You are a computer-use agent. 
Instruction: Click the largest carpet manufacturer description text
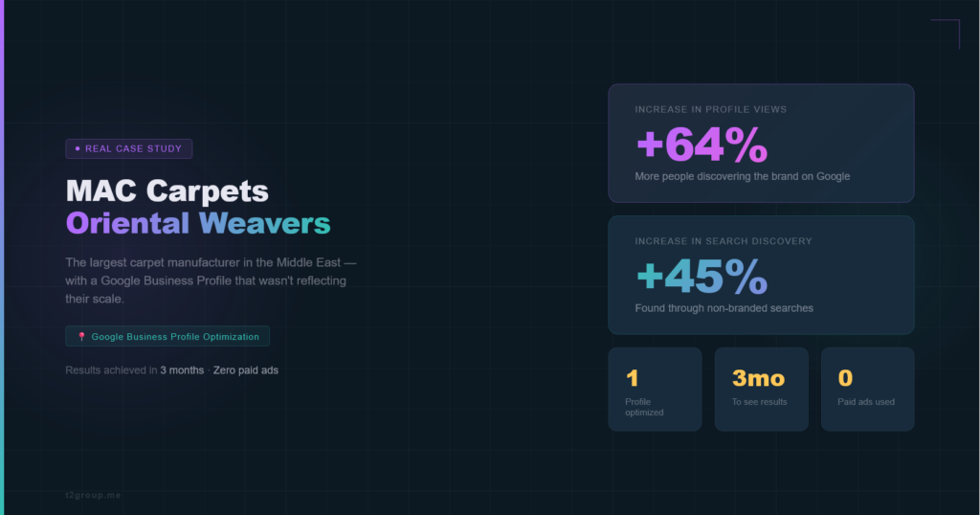[211, 280]
